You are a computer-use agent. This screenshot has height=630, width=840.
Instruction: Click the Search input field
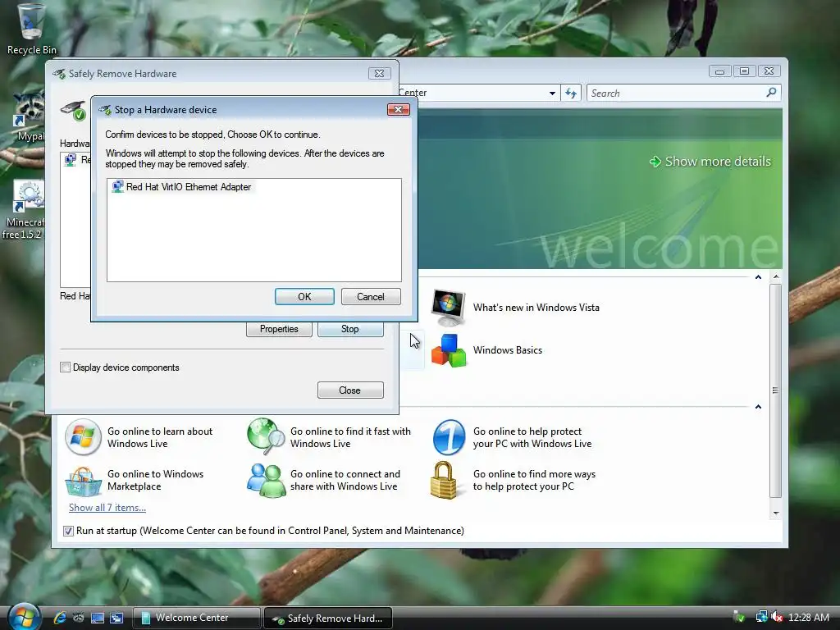(x=676, y=94)
